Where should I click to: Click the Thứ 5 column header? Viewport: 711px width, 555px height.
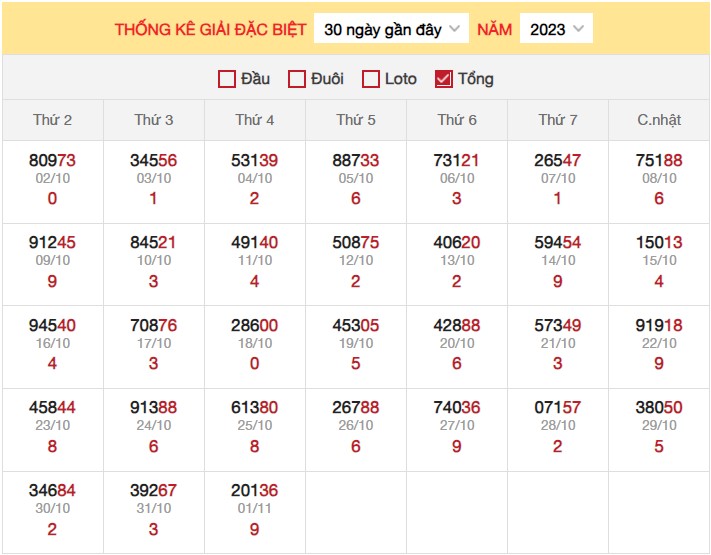(356, 120)
